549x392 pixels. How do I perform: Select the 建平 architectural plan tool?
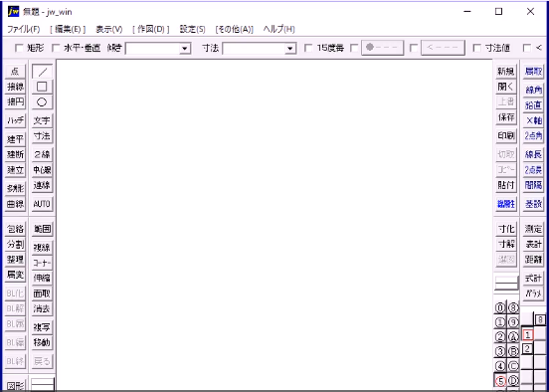pyautogui.click(x=15, y=139)
